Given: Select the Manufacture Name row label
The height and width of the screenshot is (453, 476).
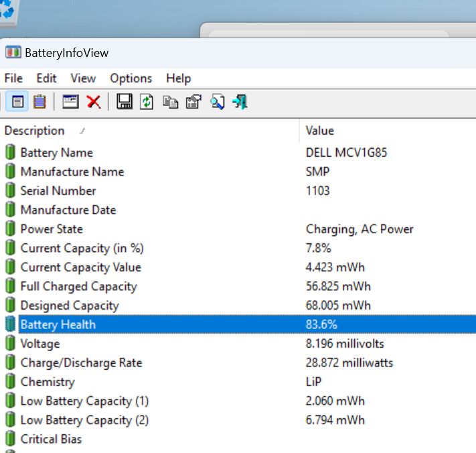Looking at the screenshot, I should pyautogui.click(x=72, y=172).
